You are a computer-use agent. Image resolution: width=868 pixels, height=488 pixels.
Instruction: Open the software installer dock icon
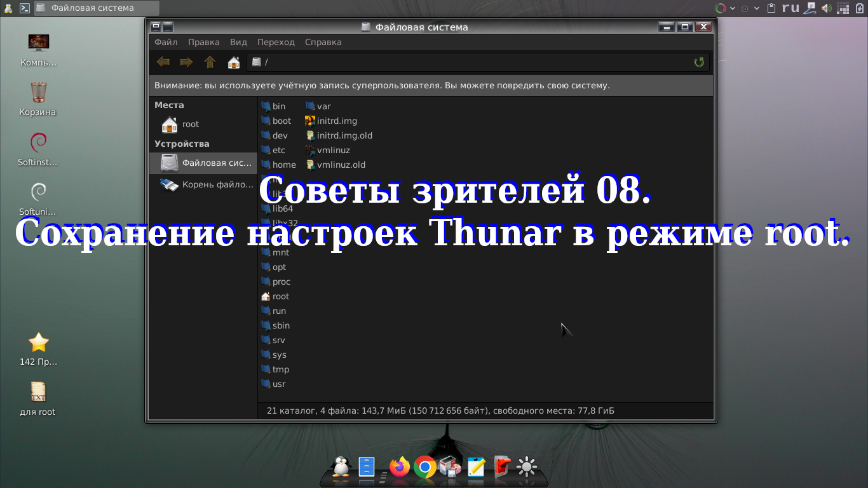(450, 467)
